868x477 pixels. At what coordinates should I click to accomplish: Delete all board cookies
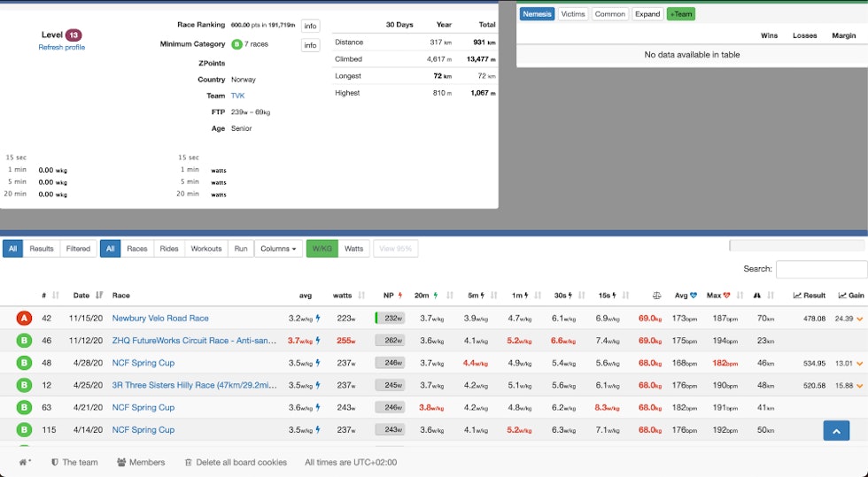(236, 462)
